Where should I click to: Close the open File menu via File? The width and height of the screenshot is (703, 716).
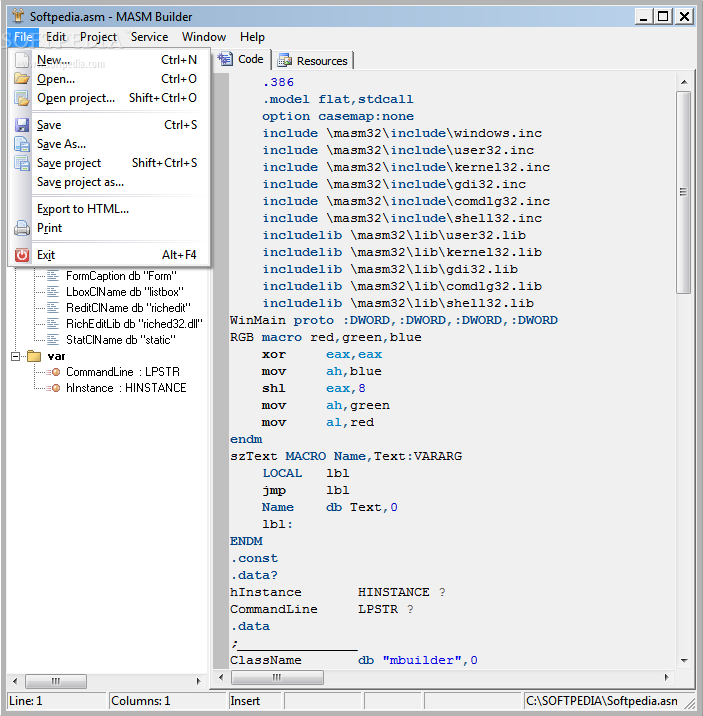pos(23,37)
